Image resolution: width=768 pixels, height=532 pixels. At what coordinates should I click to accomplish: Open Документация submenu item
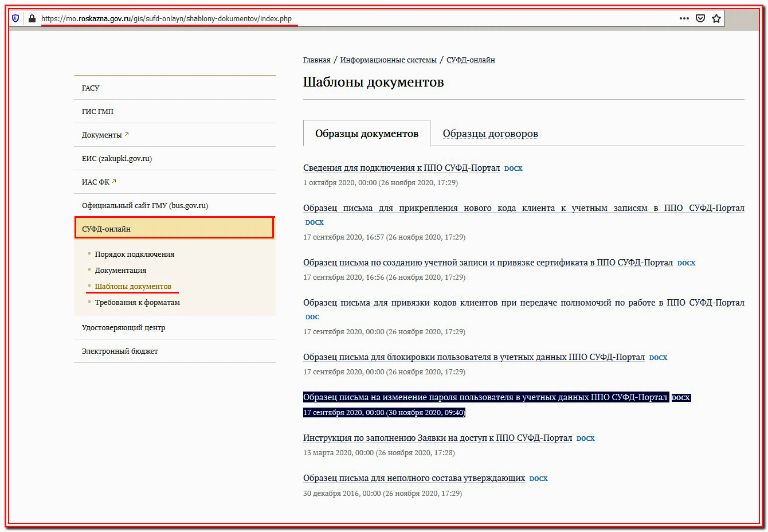(x=120, y=270)
